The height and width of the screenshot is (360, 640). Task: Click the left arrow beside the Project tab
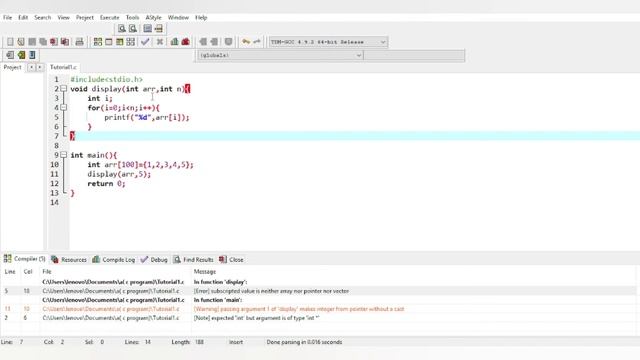(x=31, y=67)
